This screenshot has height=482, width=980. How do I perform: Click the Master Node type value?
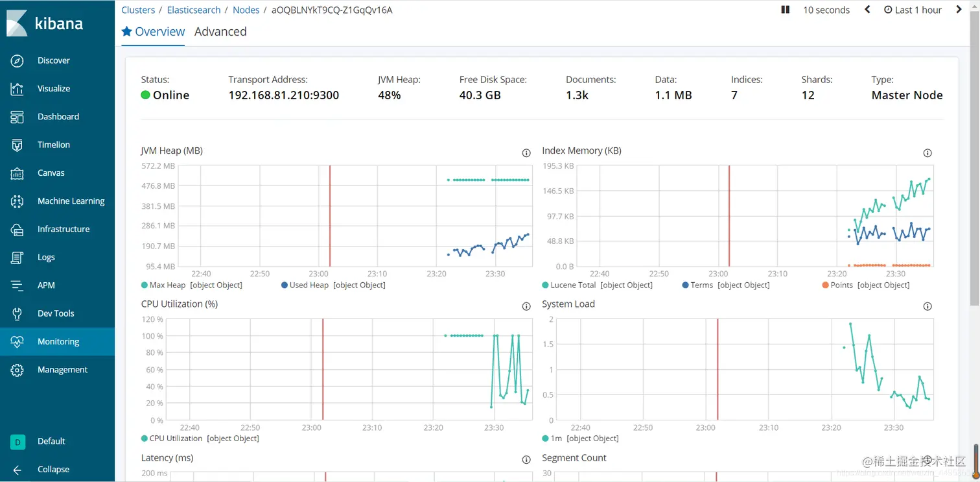click(x=907, y=95)
